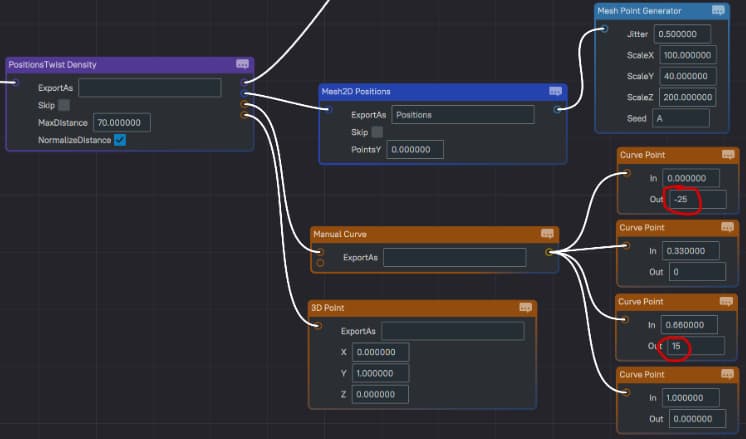
Task: Toggle Skip checkbox in Mesh2D Positions node
Action: coord(377,132)
